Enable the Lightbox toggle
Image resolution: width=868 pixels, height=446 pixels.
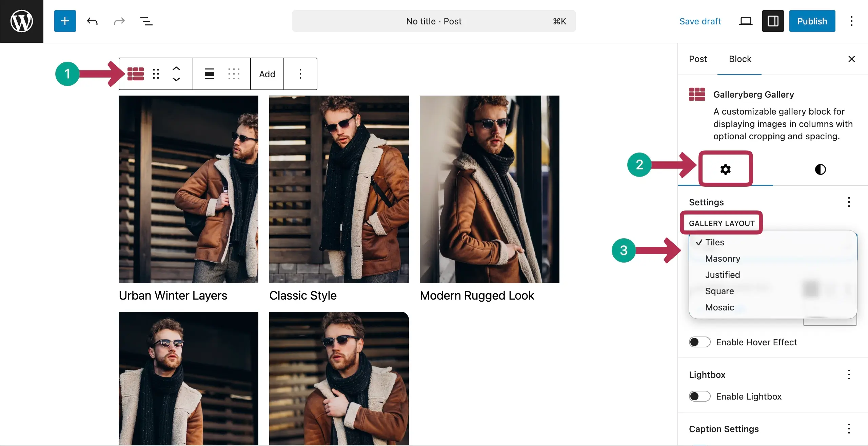coord(699,396)
